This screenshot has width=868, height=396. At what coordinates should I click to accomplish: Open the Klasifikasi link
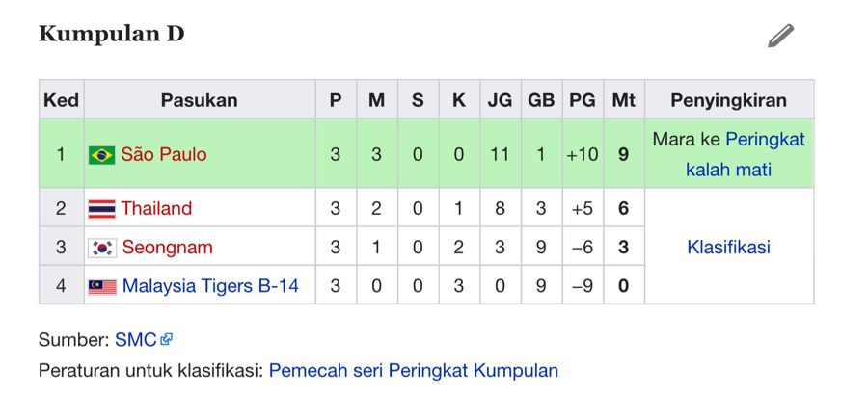728,248
